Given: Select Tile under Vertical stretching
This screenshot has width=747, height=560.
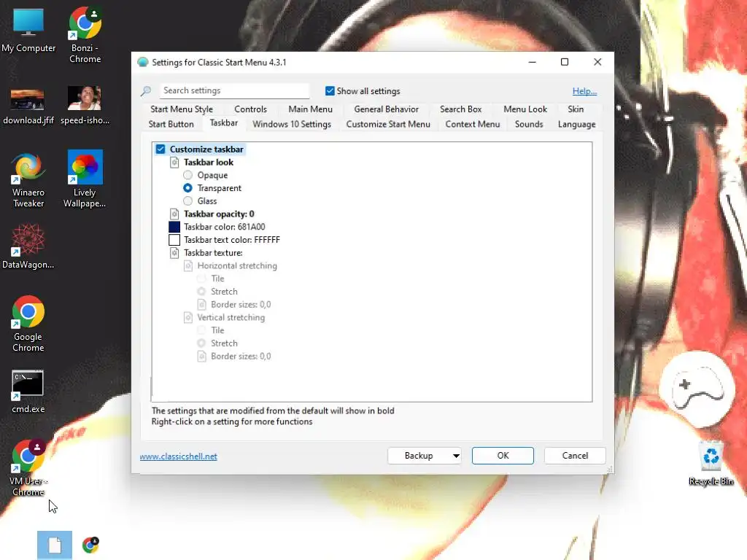Looking at the screenshot, I should 201,330.
